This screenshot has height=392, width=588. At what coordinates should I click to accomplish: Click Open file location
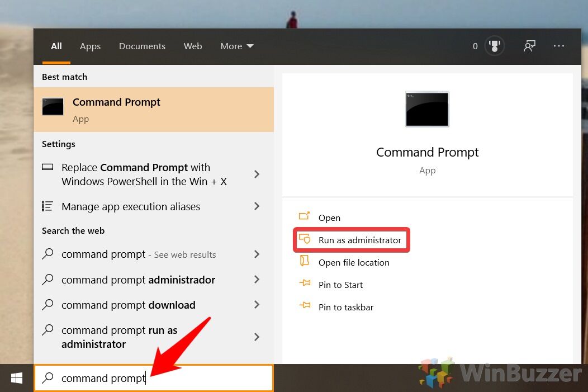pyautogui.click(x=353, y=262)
